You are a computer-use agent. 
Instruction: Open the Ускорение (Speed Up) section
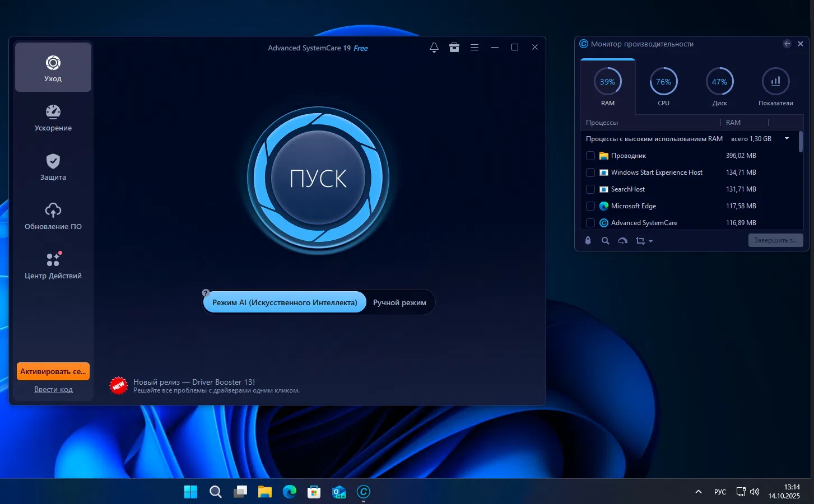pyautogui.click(x=53, y=118)
